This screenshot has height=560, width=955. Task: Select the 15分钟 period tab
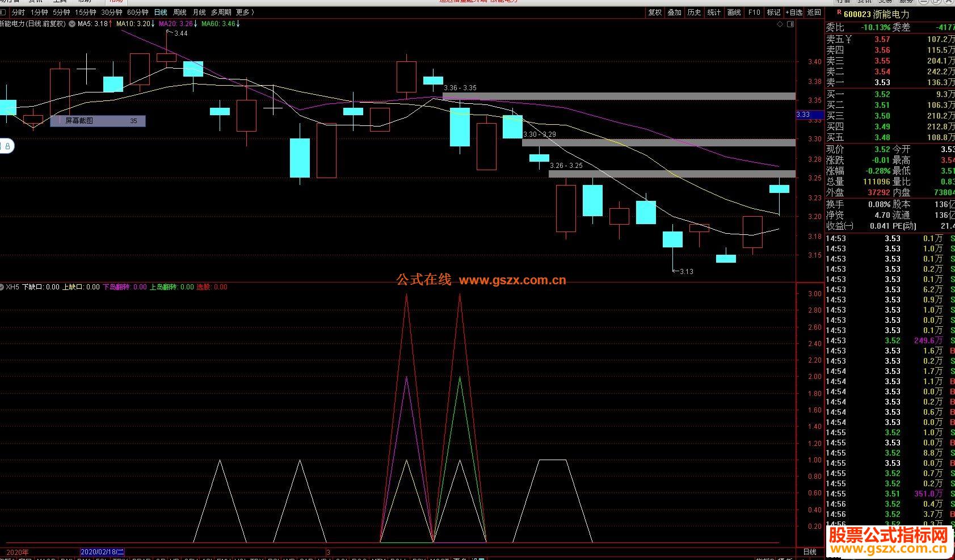coord(86,12)
